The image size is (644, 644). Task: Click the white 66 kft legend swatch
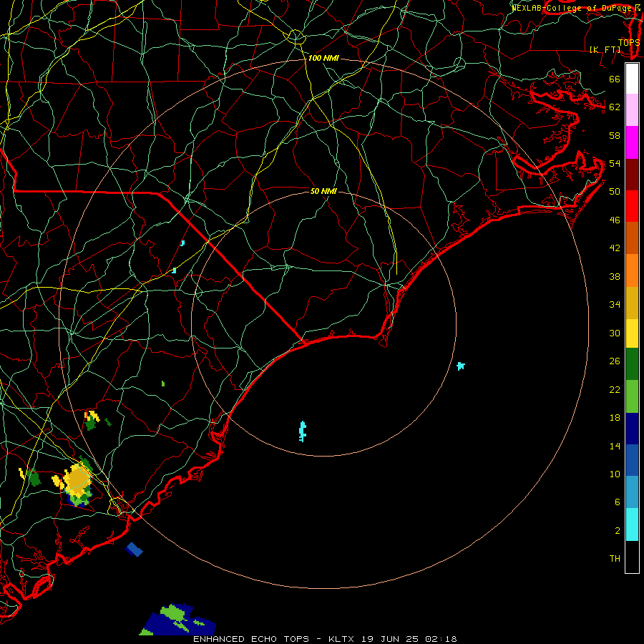click(x=632, y=79)
